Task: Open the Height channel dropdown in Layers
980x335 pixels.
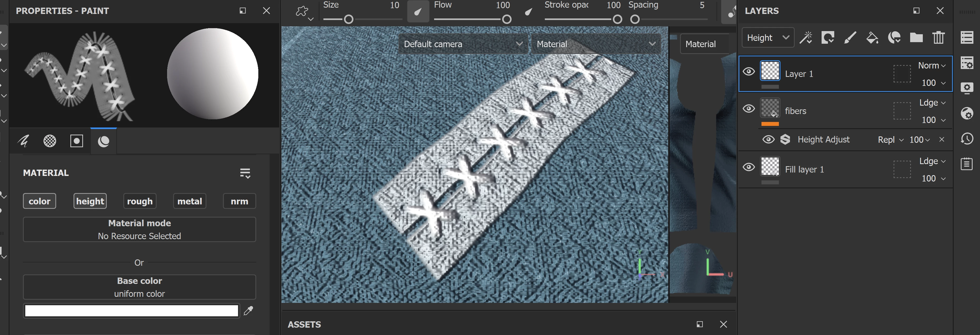Action: tap(768, 38)
